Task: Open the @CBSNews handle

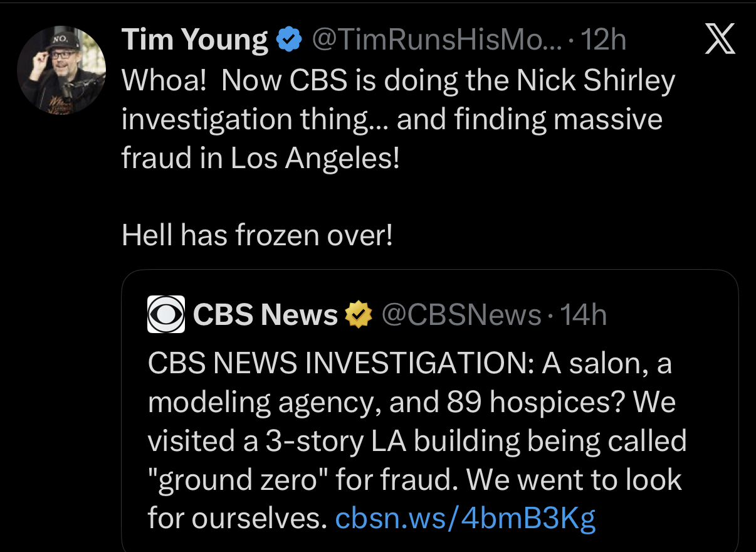Action: point(461,314)
